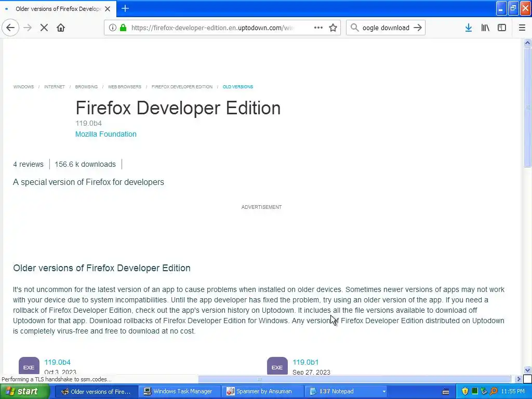Close the Older versions tab
Image resolution: width=532 pixels, height=399 pixels.
click(x=108, y=9)
